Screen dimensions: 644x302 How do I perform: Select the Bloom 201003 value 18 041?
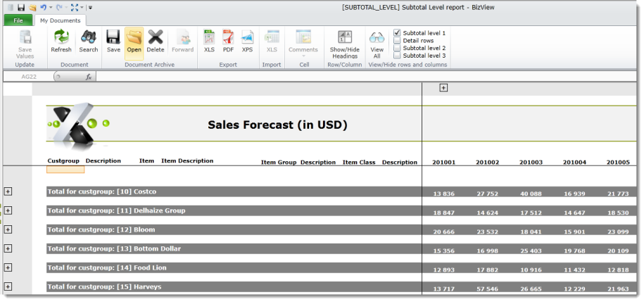pos(531,232)
